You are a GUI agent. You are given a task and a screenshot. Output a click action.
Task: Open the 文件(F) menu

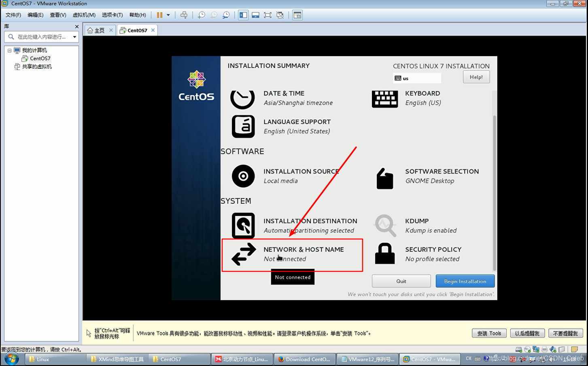(13, 15)
